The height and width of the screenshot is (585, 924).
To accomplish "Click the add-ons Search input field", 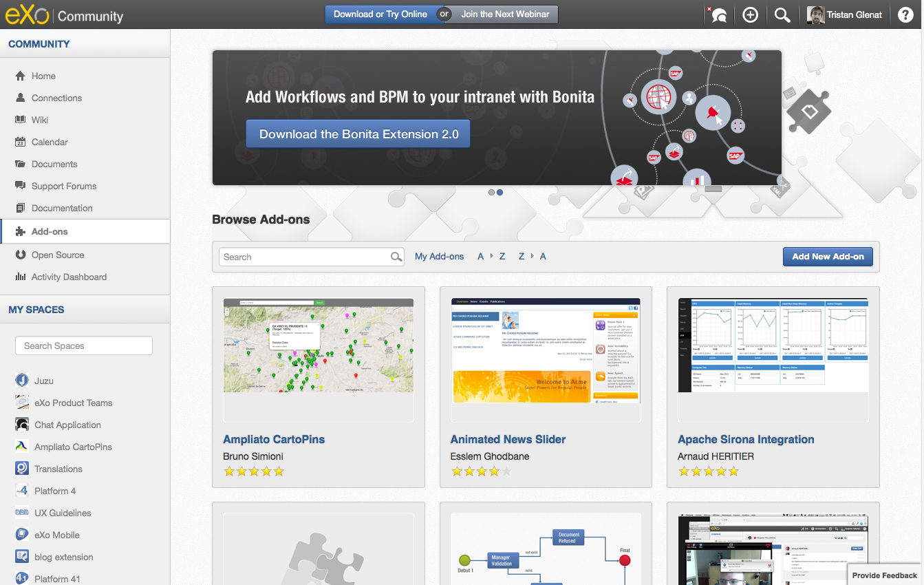I will pyautogui.click(x=311, y=257).
